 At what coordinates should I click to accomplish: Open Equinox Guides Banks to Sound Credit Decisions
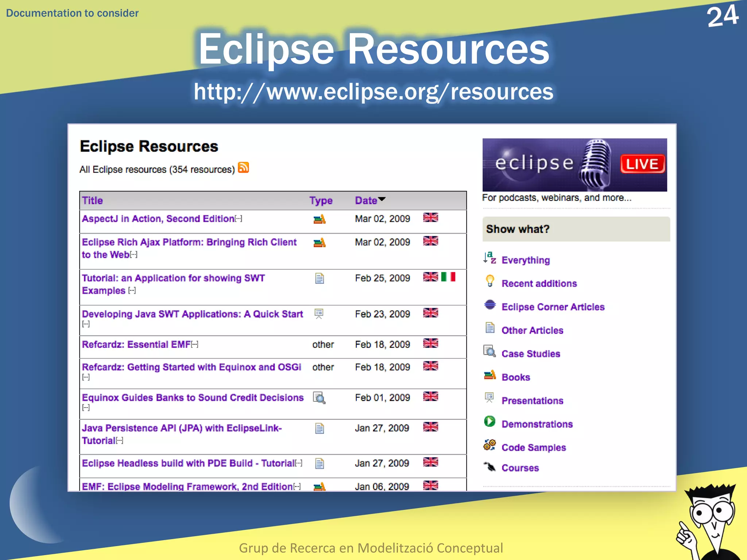193,397
